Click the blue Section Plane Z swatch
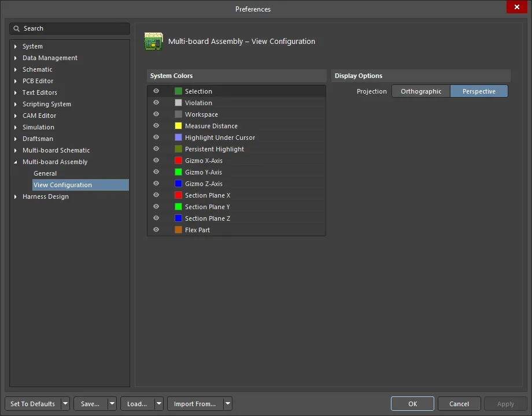Viewport: 532px width, 416px height. [178, 218]
